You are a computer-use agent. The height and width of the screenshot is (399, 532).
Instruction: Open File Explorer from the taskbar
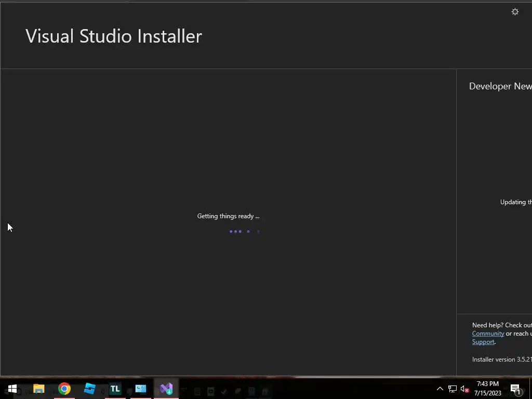point(38,389)
